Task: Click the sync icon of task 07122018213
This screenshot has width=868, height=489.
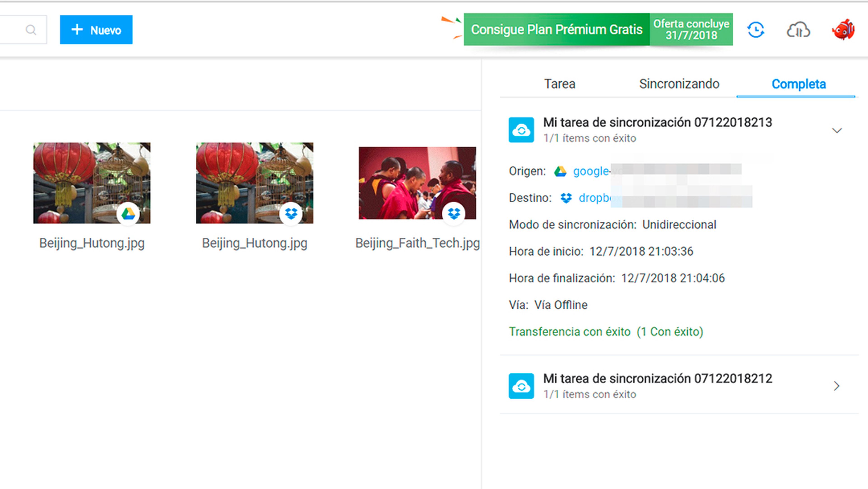Action: (x=521, y=130)
